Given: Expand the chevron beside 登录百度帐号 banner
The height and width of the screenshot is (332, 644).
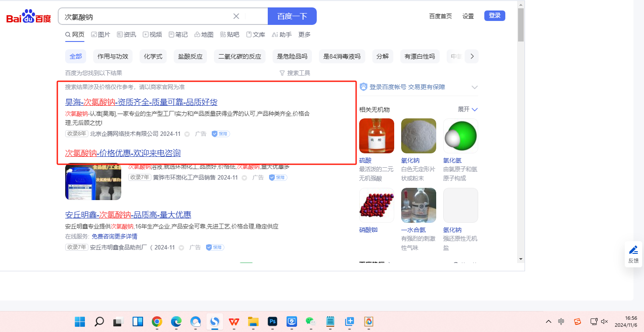Looking at the screenshot, I should click(475, 87).
